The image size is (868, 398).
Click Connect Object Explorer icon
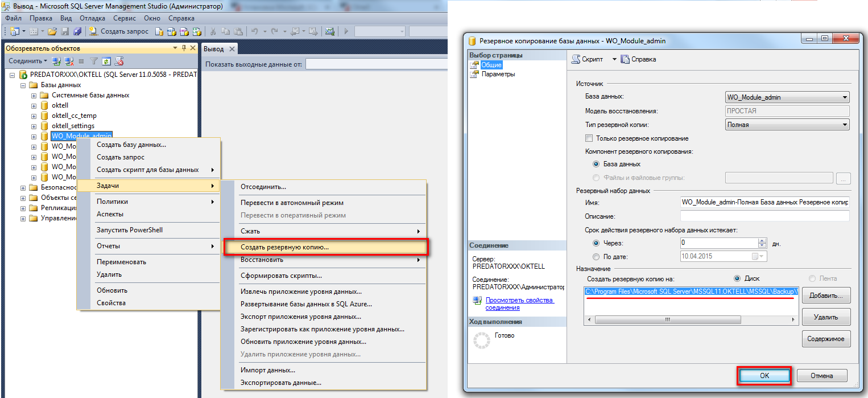coord(56,61)
